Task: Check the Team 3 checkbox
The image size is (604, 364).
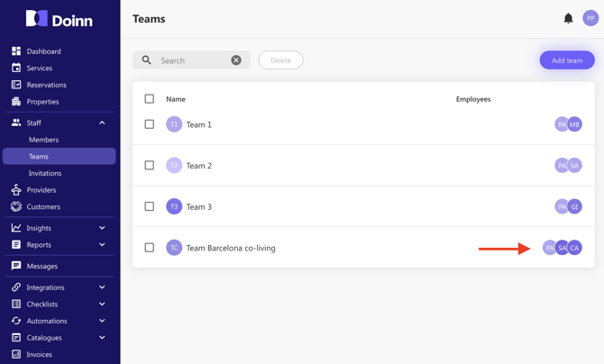Action: [150, 206]
